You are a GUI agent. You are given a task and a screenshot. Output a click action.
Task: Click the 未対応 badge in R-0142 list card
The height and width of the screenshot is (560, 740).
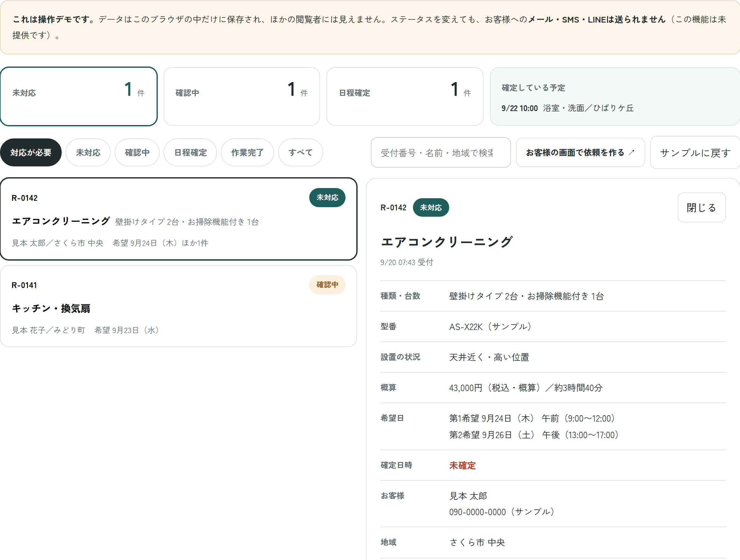point(327,198)
